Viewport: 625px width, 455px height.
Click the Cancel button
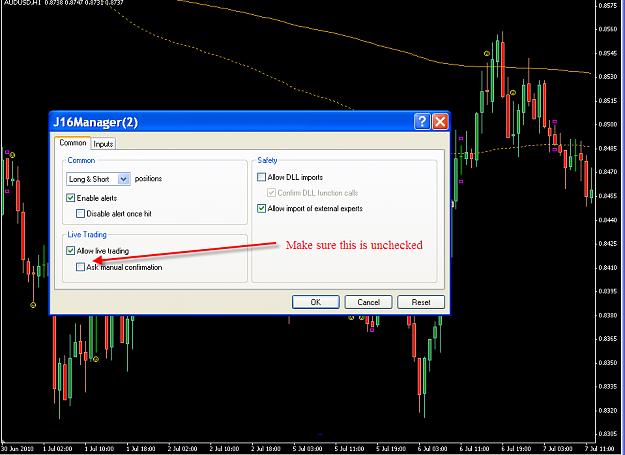point(368,302)
